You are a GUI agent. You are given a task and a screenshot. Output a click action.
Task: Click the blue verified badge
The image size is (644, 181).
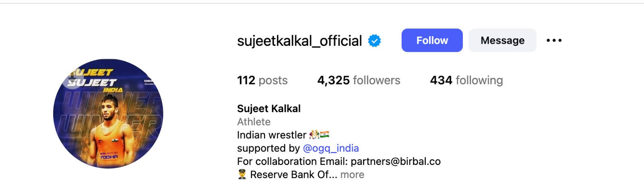[374, 41]
